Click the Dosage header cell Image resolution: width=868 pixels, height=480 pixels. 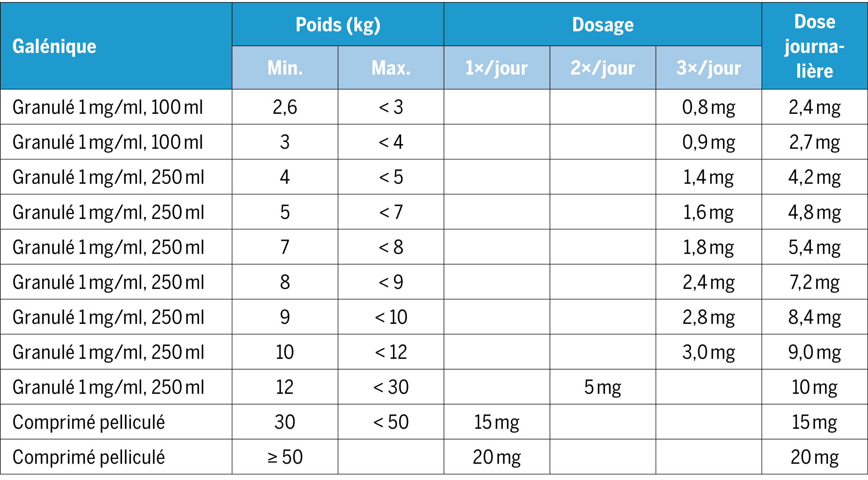pos(603,25)
